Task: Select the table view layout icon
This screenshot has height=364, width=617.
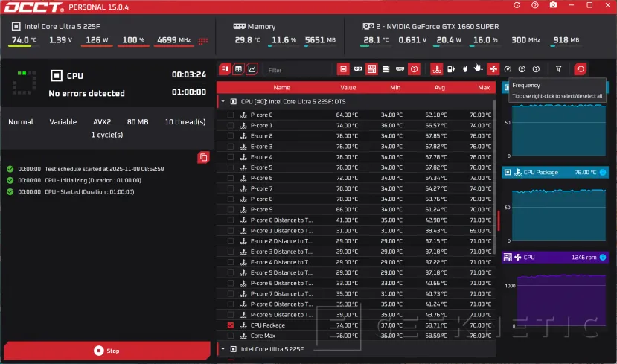Action: (239, 69)
